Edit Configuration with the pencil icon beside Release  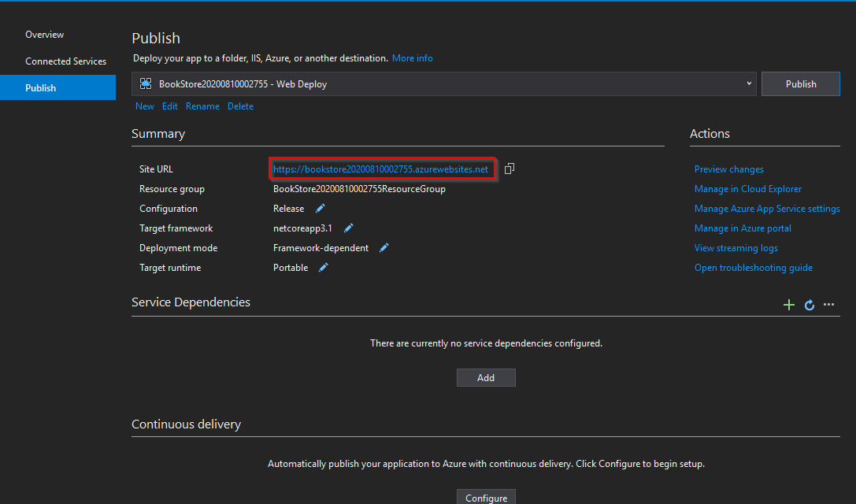tap(321, 209)
